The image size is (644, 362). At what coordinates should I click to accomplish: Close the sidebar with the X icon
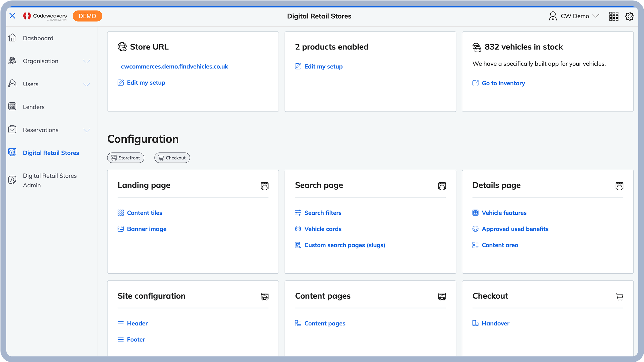(12, 16)
